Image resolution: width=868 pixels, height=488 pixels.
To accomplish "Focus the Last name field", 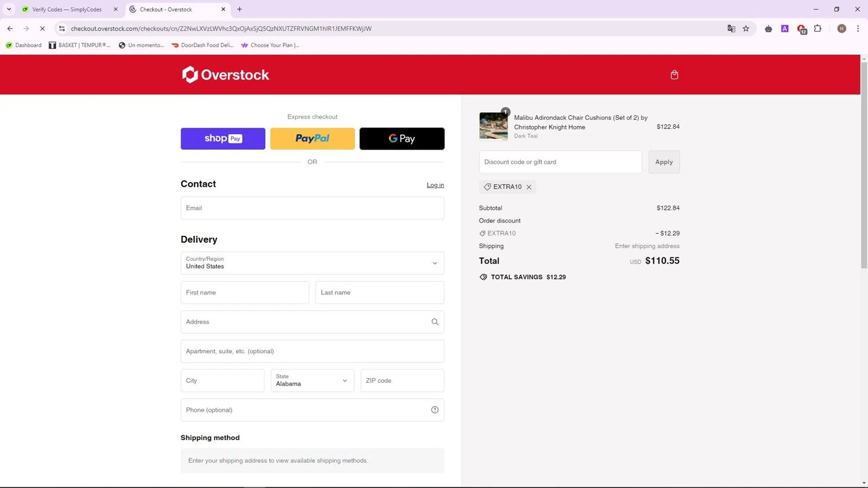I will [x=380, y=293].
